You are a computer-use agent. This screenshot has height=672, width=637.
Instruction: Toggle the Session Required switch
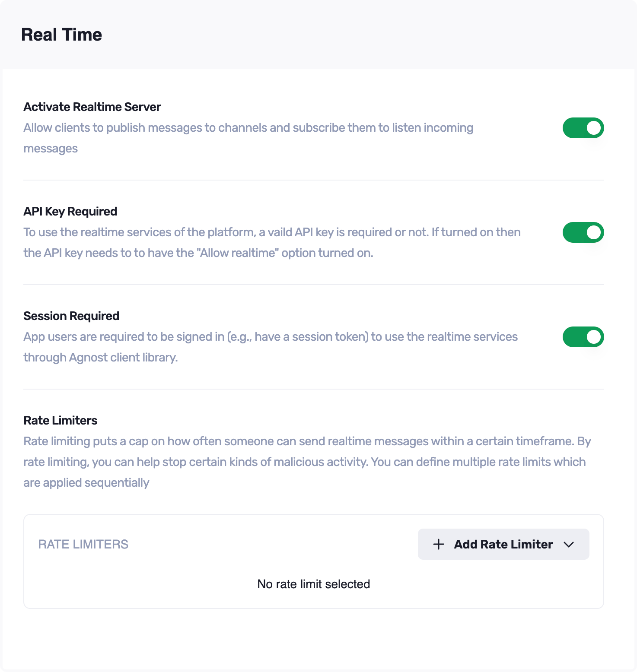click(x=583, y=337)
